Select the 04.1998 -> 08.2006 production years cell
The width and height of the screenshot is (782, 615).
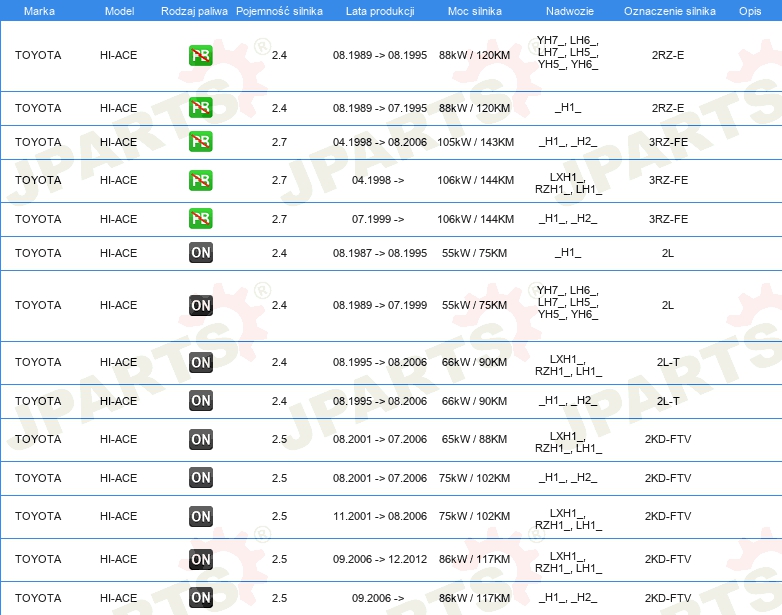pyautogui.click(x=380, y=142)
